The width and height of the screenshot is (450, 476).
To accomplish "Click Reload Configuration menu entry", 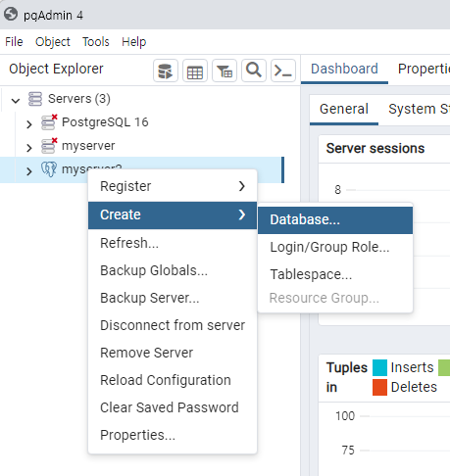I will click(x=173, y=380).
